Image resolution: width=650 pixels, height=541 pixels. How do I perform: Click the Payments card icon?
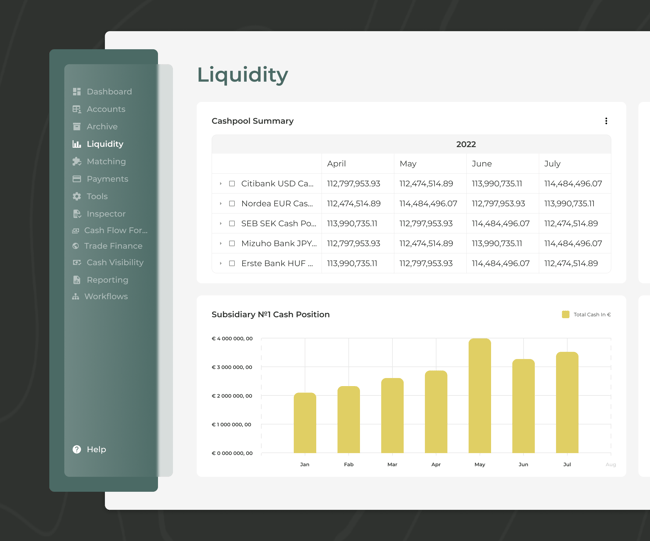point(77,179)
